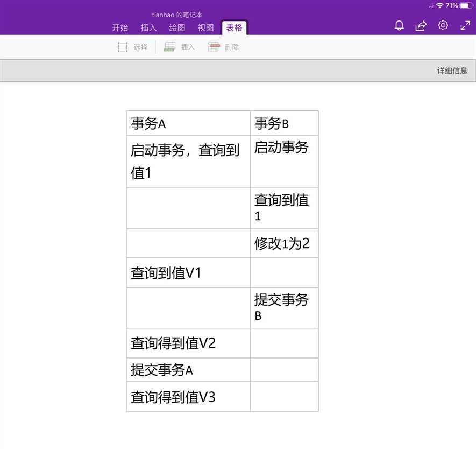Tap the insert table row icon

click(170, 47)
